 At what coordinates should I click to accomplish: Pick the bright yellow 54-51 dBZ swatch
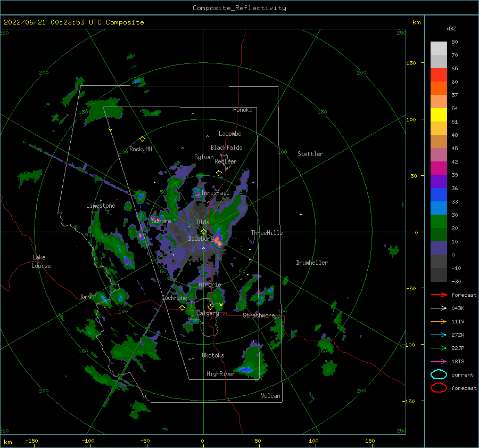[x=439, y=115]
